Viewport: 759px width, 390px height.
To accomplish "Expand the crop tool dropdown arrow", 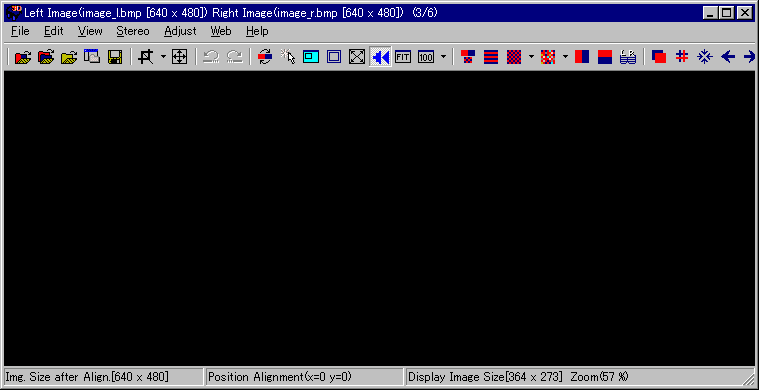I will (x=163, y=57).
